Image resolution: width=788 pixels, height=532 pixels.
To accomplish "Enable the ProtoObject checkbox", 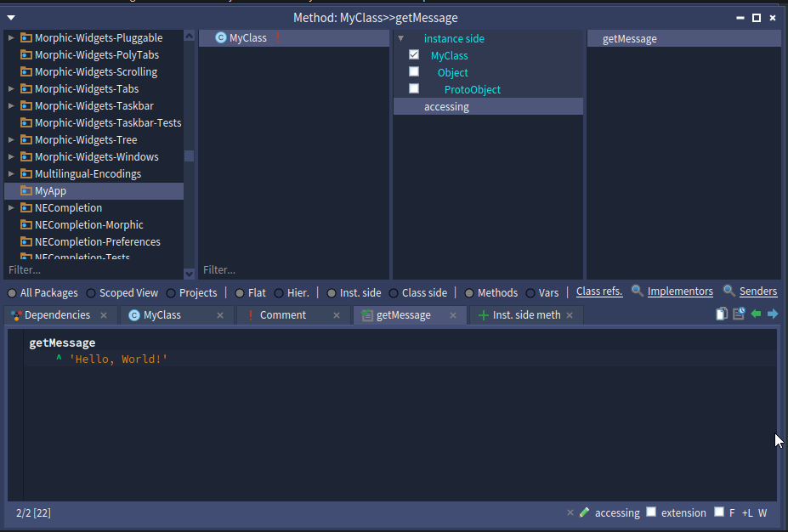I will coord(414,88).
